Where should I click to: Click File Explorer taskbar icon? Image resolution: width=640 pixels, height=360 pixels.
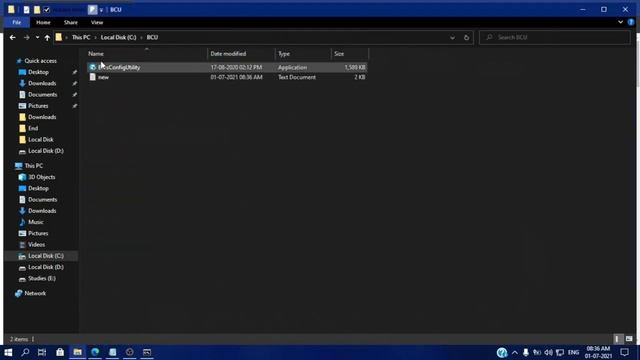click(78, 352)
